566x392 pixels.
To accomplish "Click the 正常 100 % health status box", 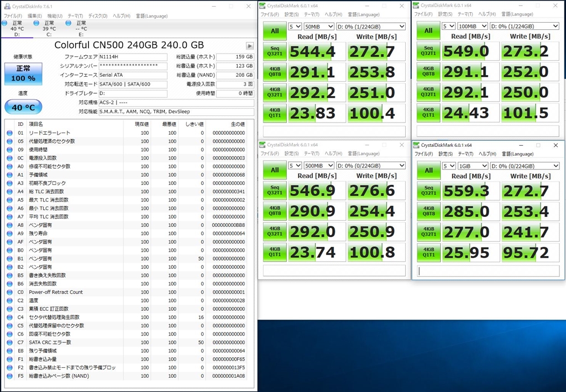I will pyautogui.click(x=23, y=74).
